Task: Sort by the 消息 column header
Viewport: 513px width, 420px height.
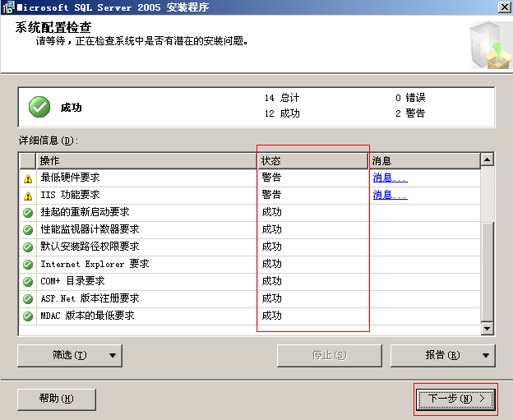Action: coord(425,161)
